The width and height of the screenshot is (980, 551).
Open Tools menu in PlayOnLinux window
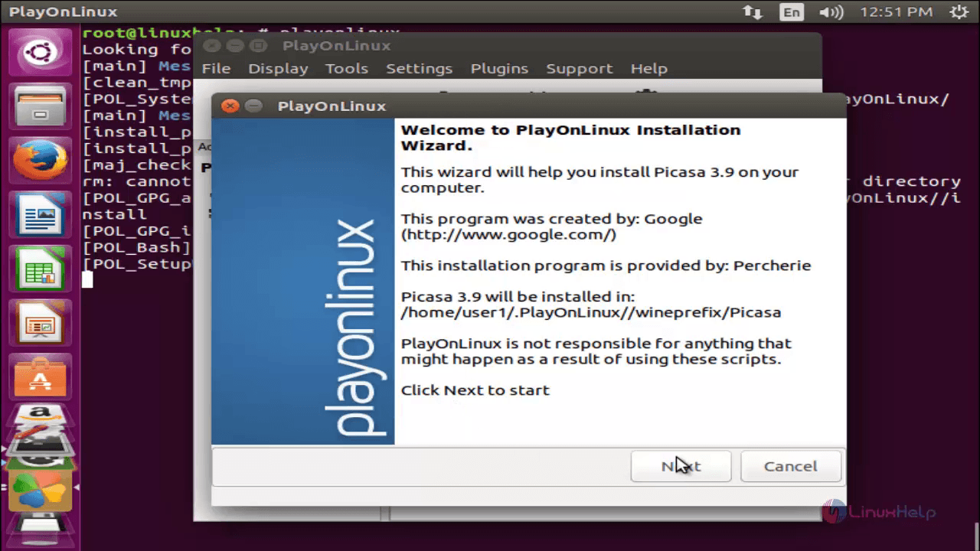click(x=347, y=69)
